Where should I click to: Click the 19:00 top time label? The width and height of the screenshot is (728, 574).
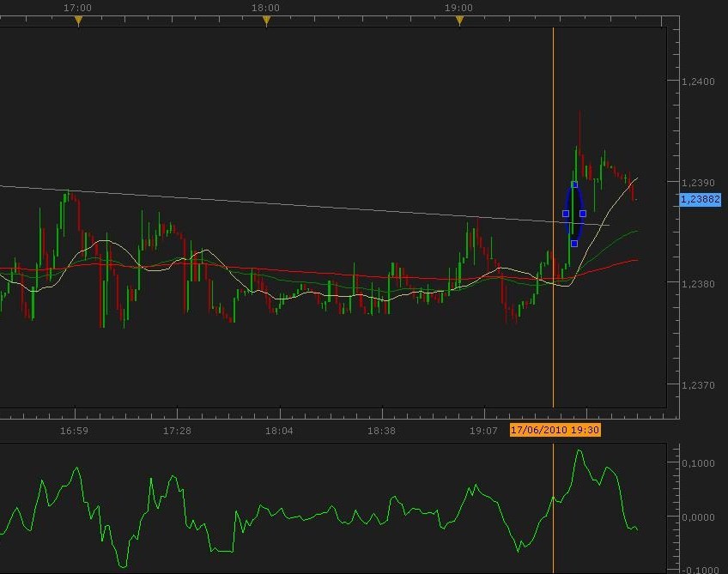coord(458,8)
